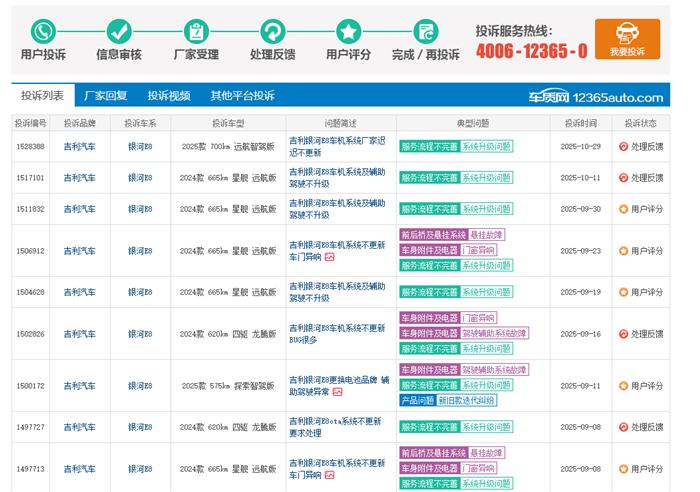This screenshot has height=492, width=700.
Task: Click the 处理反馈 refresh step icon
Action: [272, 31]
